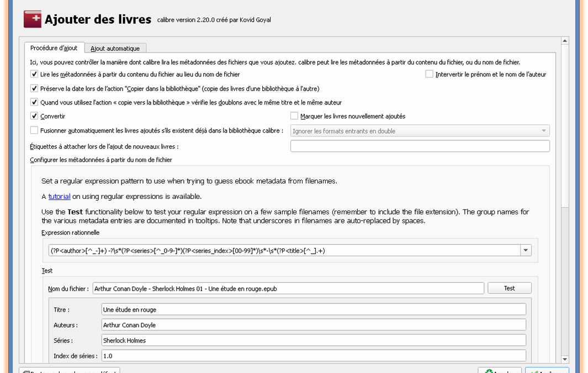Click the Auteurs field showing Arthur Conan Doyle

click(x=314, y=325)
